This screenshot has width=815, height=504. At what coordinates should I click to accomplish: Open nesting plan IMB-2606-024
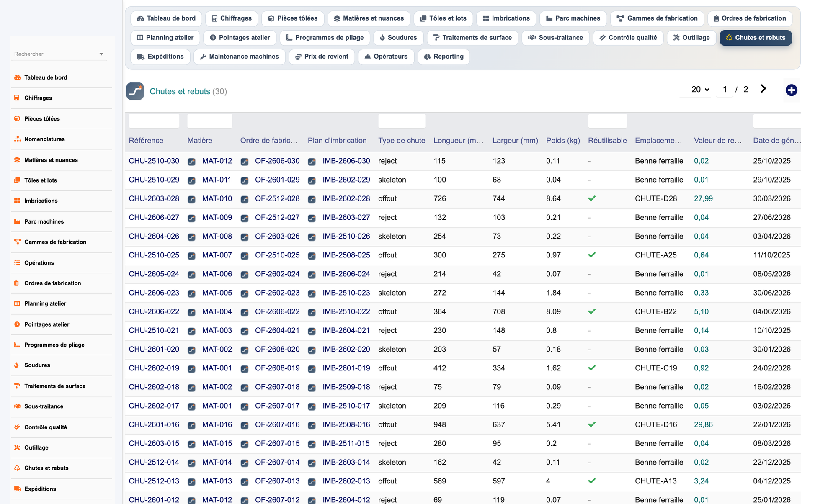346,274
